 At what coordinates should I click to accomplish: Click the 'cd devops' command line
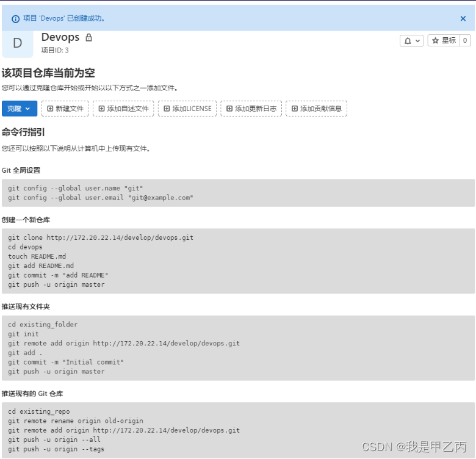pyautogui.click(x=25, y=247)
